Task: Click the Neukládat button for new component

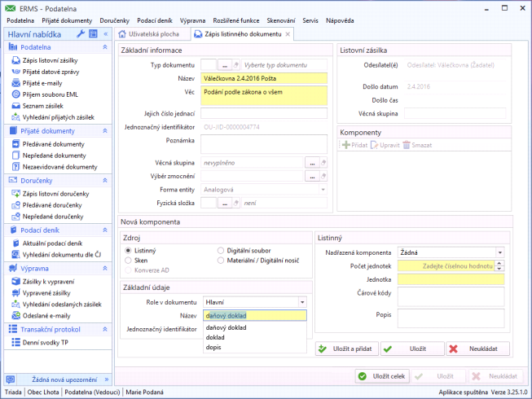Action: tap(477, 349)
